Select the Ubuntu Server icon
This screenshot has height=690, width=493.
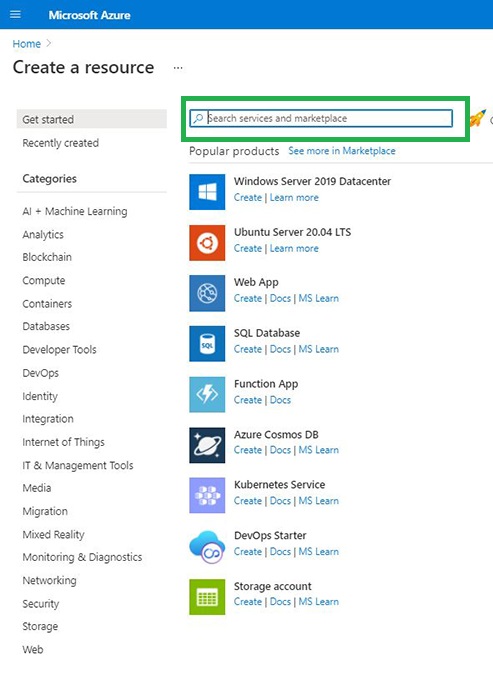(207, 243)
